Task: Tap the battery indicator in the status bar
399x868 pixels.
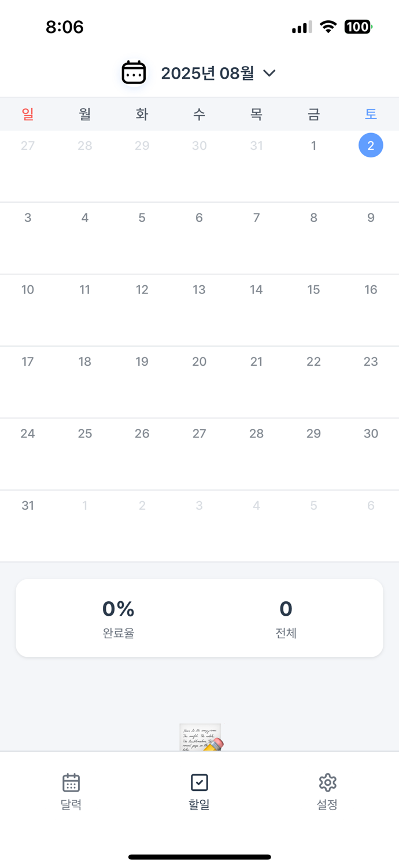Action: click(x=357, y=26)
